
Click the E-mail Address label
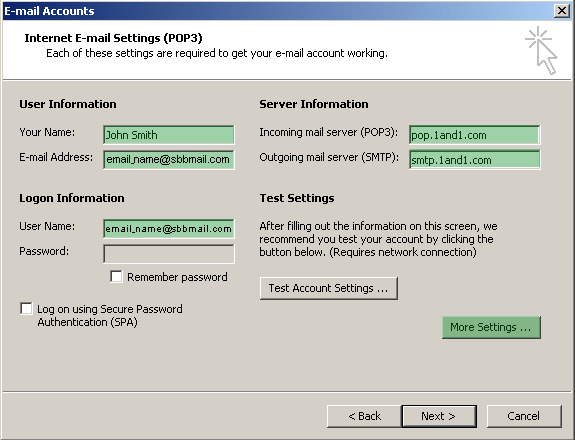point(56,157)
